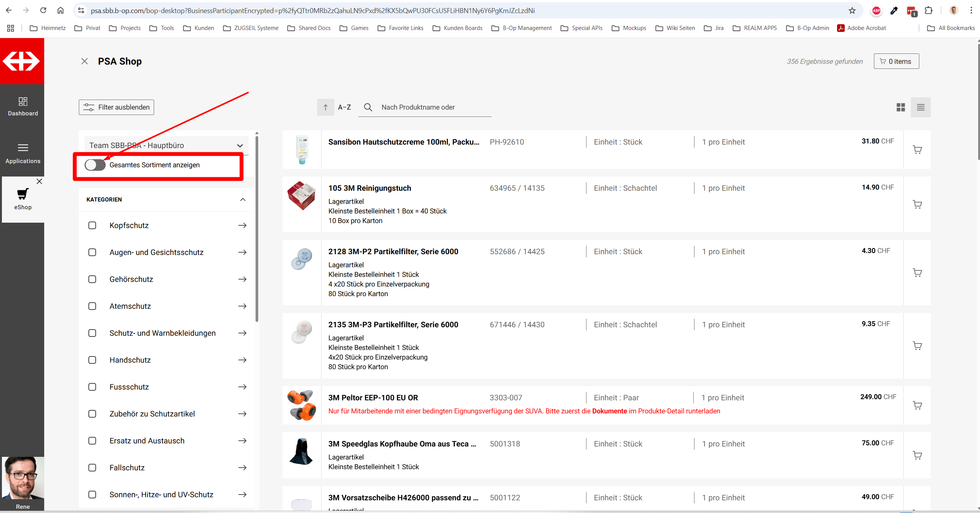Collapse the KATEGORIEN section
The height and width of the screenshot is (513, 980).
coord(243,199)
